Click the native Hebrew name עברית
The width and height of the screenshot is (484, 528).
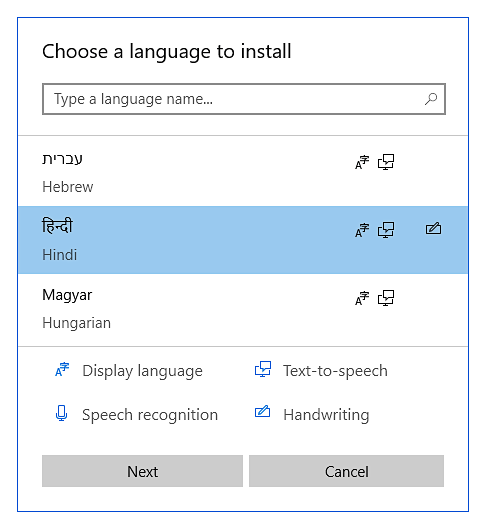point(62,159)
